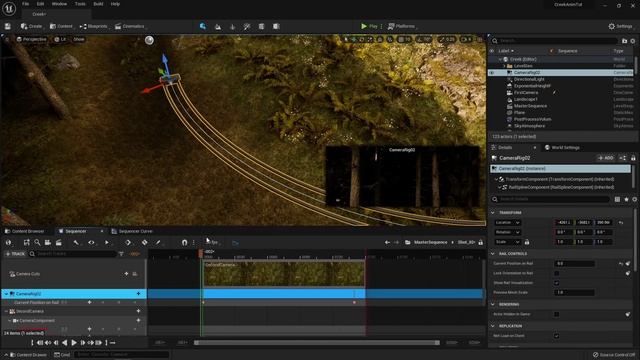
Task: Click the SecondCamera camera cut thumbnail
Action: pyautogui.click(x=284, y=273)
